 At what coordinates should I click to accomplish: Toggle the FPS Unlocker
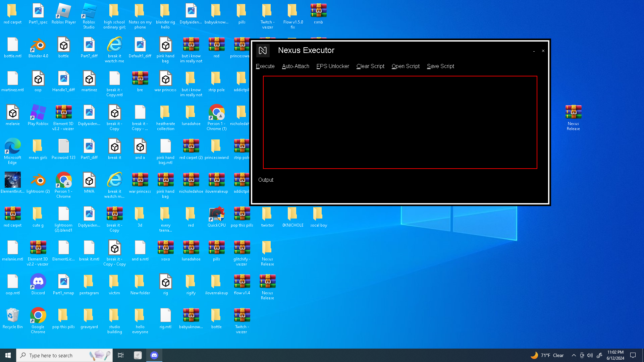(332, 66)
